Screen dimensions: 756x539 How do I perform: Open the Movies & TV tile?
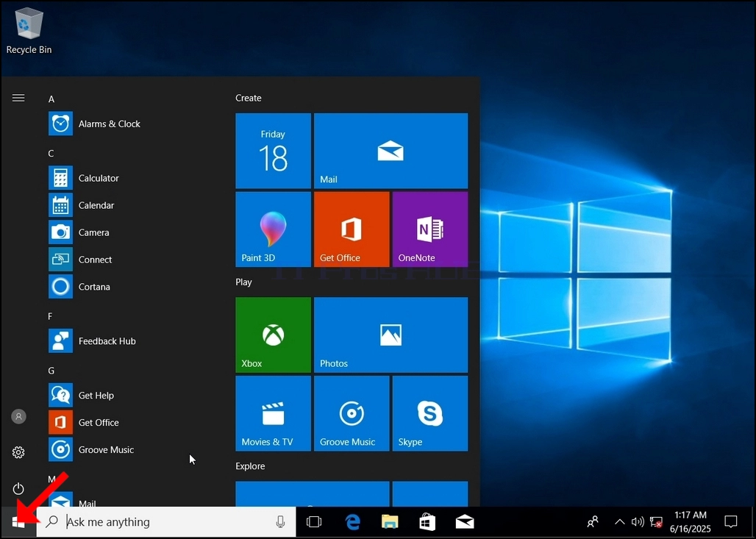273,414
